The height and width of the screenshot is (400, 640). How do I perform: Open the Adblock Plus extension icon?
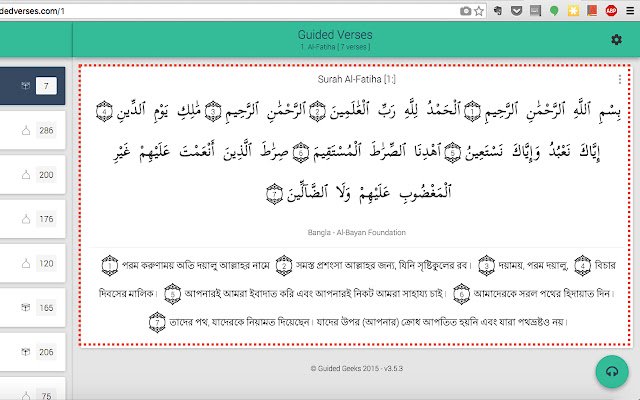[611, 11]
